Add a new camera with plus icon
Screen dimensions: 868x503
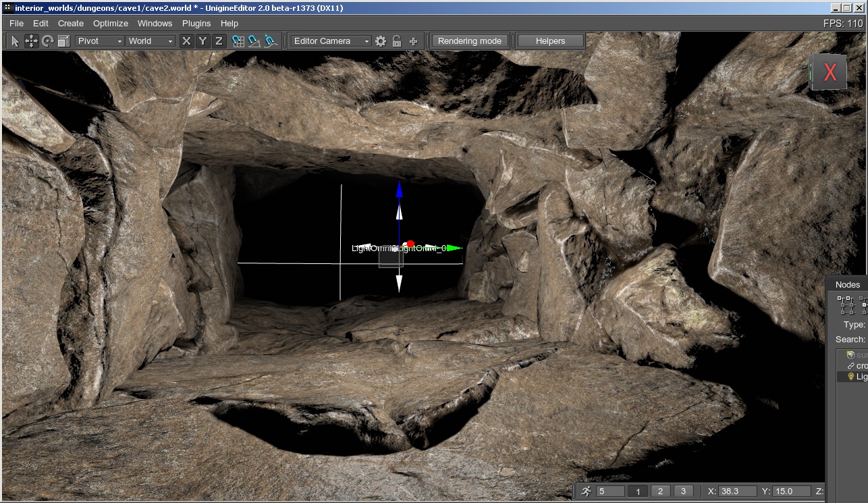(413, 41)
